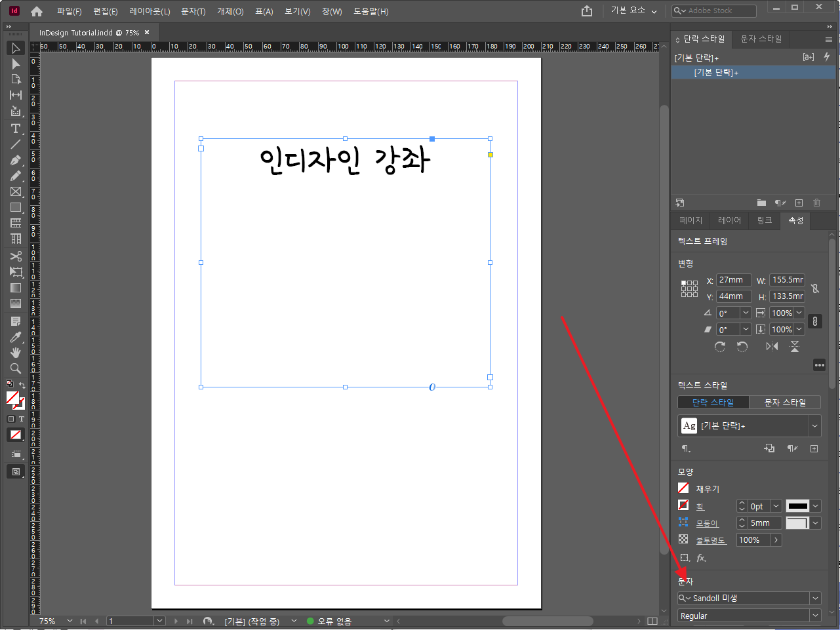
Task: Rotate 90 degrees counterclockwise icon
Action: tap(742, 347)
